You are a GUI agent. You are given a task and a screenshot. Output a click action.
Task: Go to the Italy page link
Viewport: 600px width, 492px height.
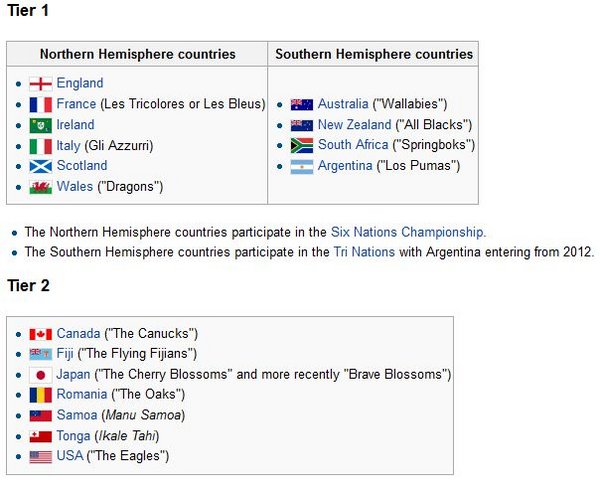(68, 145)
